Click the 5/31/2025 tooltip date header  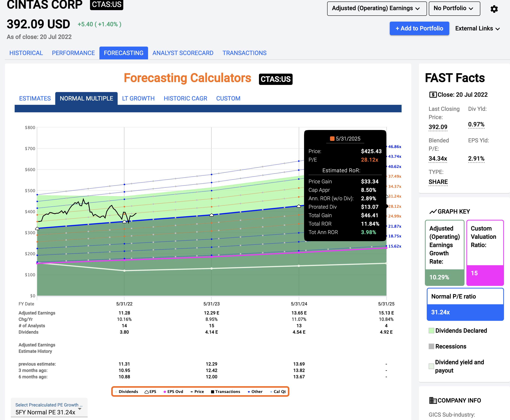pos(345,139)
